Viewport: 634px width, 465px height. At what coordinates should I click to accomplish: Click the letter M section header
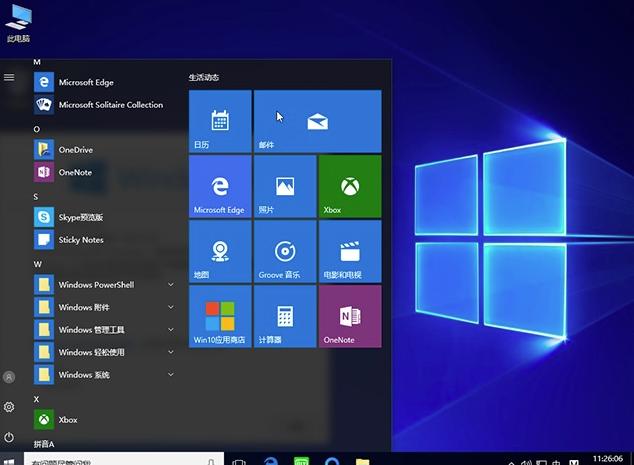37,62
